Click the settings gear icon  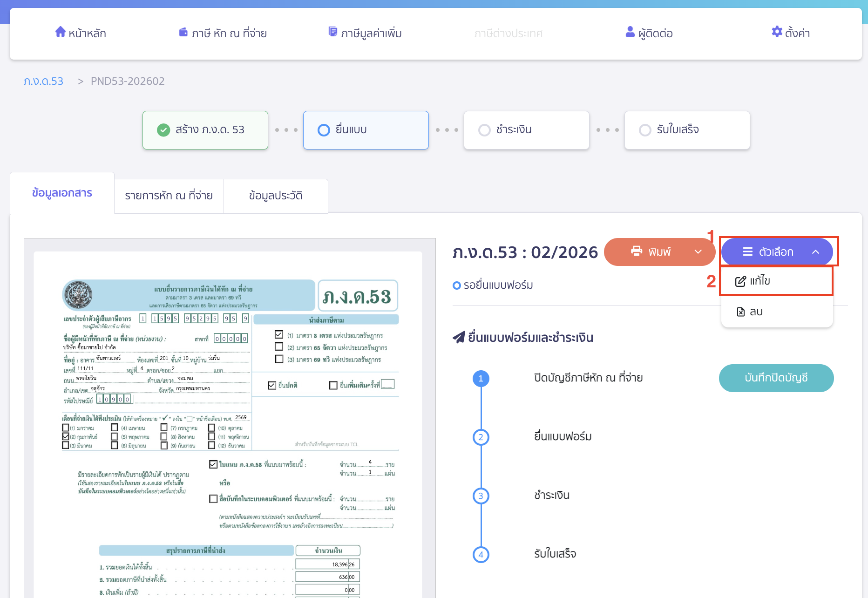point(777,32)
